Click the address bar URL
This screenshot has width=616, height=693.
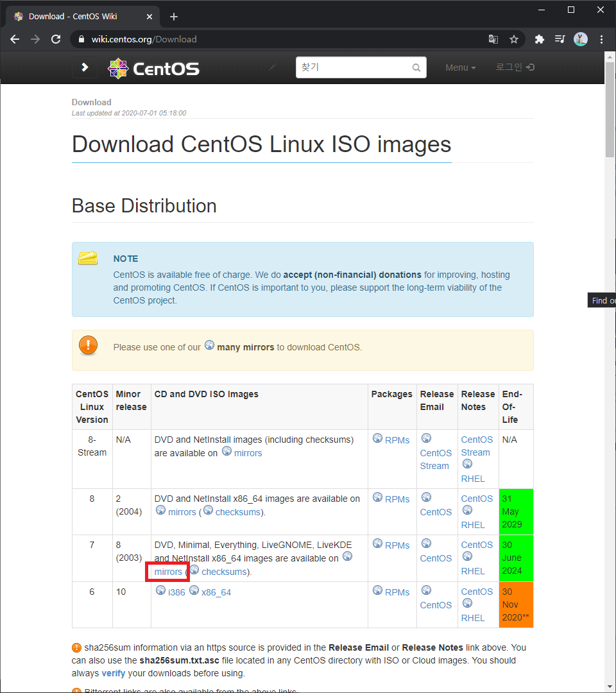point(144,39)
